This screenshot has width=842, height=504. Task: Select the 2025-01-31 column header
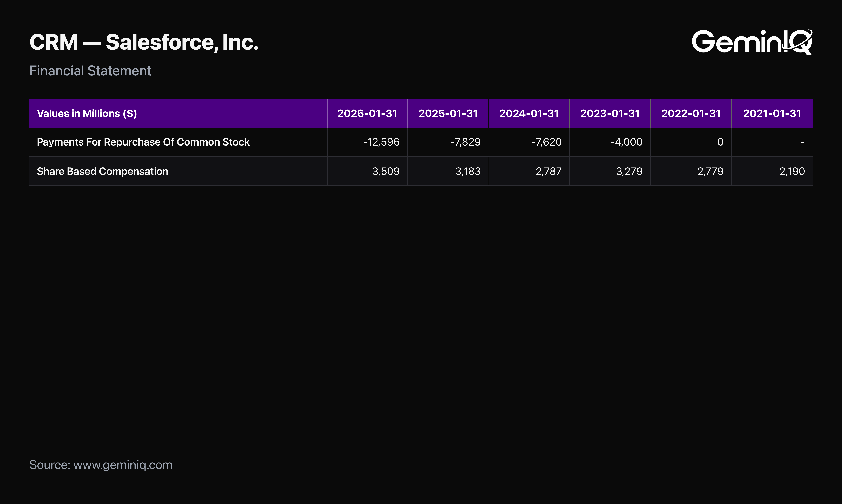click(x=448, y=113)
